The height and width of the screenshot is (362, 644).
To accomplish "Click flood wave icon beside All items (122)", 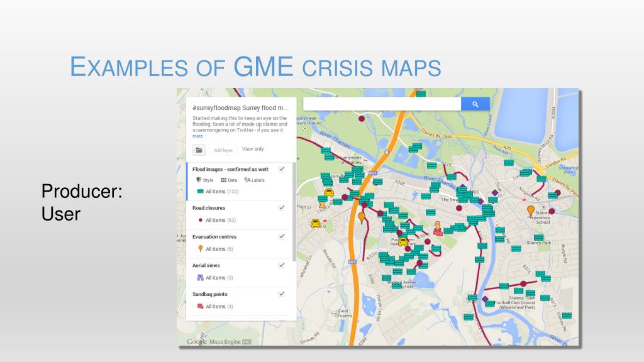I will (x=200, y=191).
